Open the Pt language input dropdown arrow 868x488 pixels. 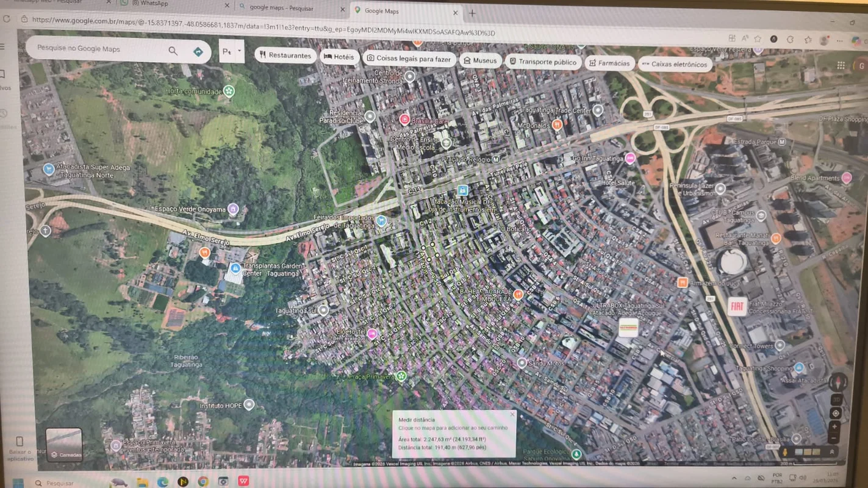[240, 52]
